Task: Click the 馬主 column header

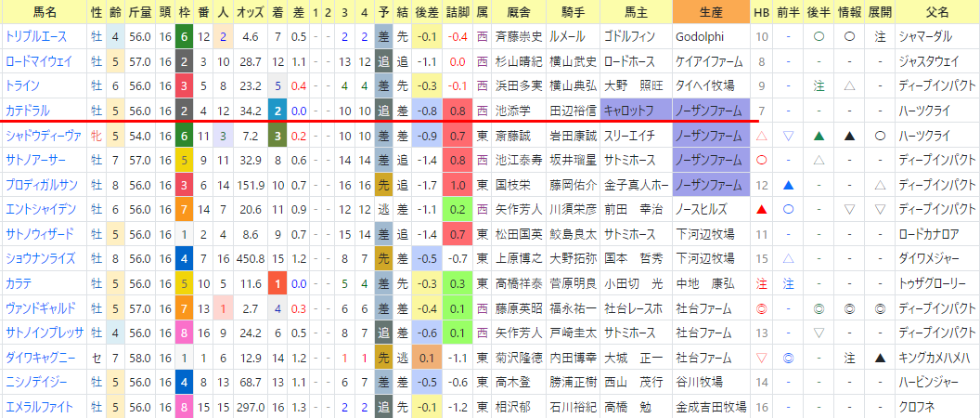Action: 637,12
